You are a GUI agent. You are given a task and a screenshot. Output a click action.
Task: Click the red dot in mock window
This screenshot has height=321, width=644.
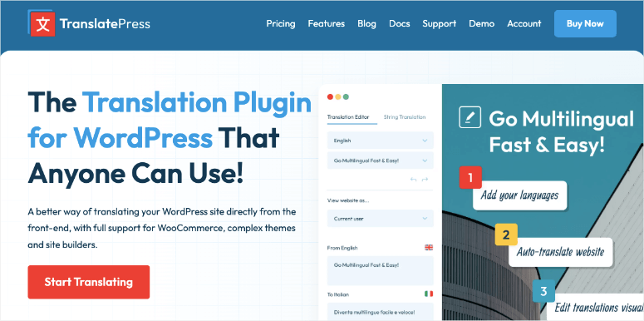(x=330, y=97)
